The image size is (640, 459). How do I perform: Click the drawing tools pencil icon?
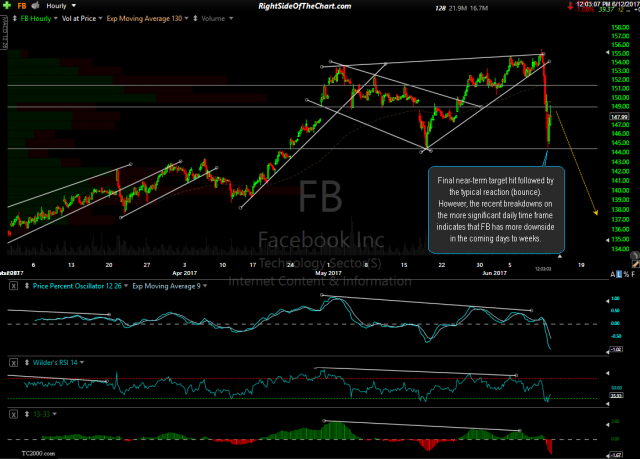coord(636,265)
